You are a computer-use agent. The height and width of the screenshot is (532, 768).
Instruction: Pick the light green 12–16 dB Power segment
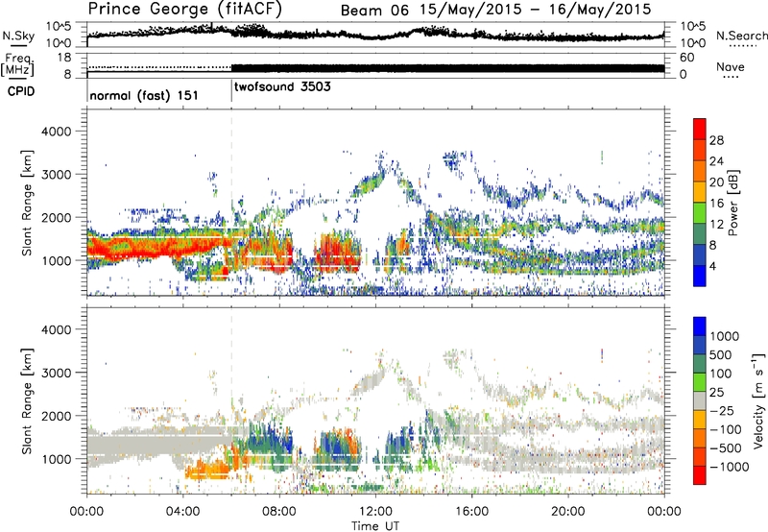[700, 213]
